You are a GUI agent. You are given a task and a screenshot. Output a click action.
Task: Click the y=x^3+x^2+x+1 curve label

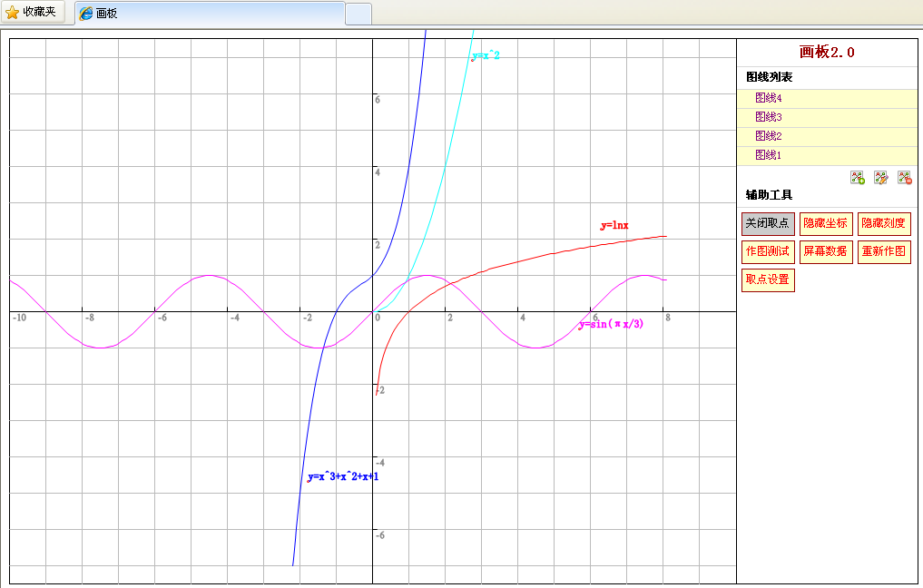pos(342,476)
